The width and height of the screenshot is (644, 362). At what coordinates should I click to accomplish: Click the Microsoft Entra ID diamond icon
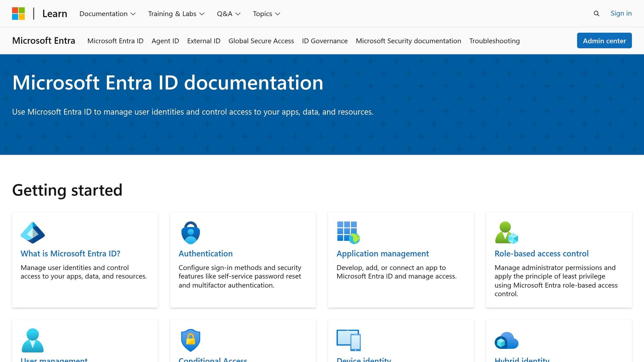[33, 233]
